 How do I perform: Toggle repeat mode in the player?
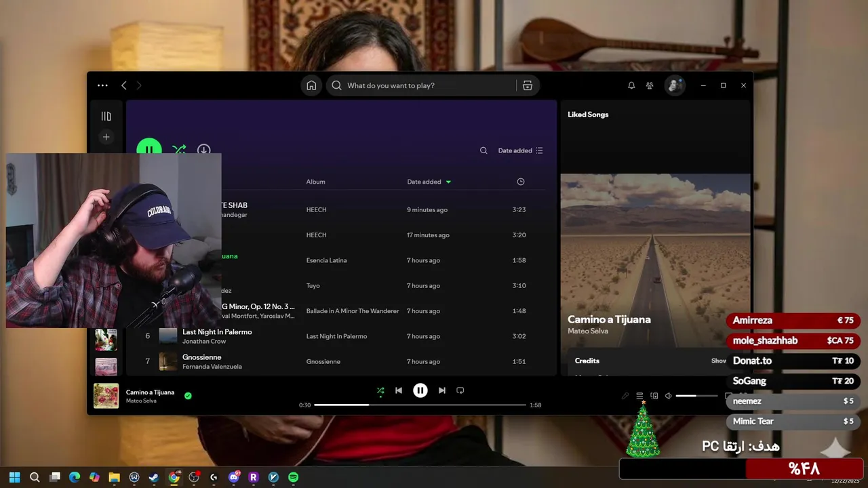(x=460, y=390)
